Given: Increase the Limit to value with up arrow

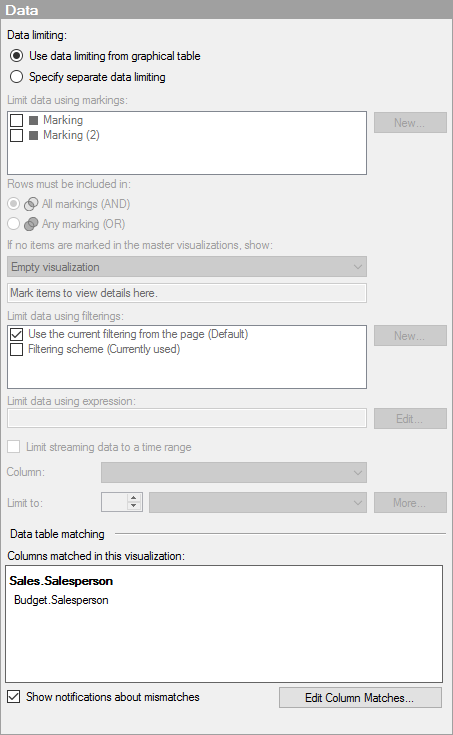Looking at the screenshot, I should coord(134,498).
